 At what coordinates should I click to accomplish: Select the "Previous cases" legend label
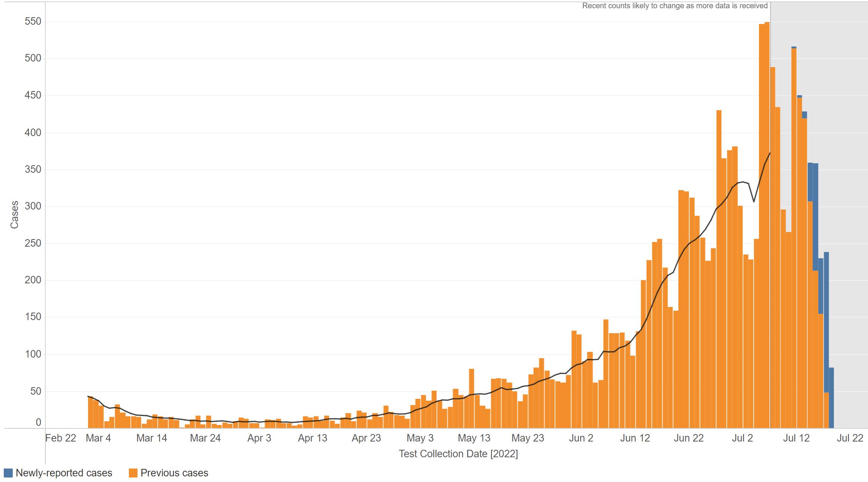(x=174, y=473)
